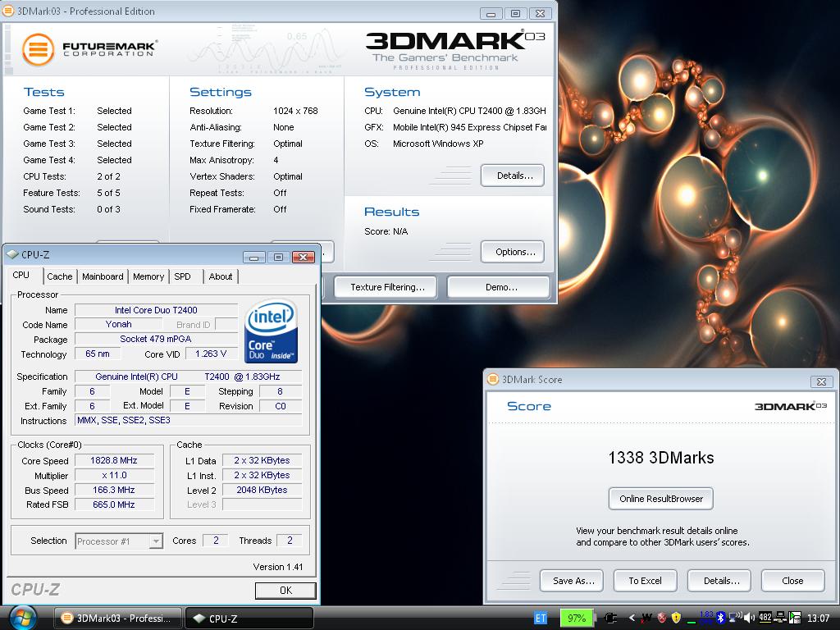Click the Demo button in 3DMark03
The height and width of the screenshot is (630, 840).
point(498,287)
